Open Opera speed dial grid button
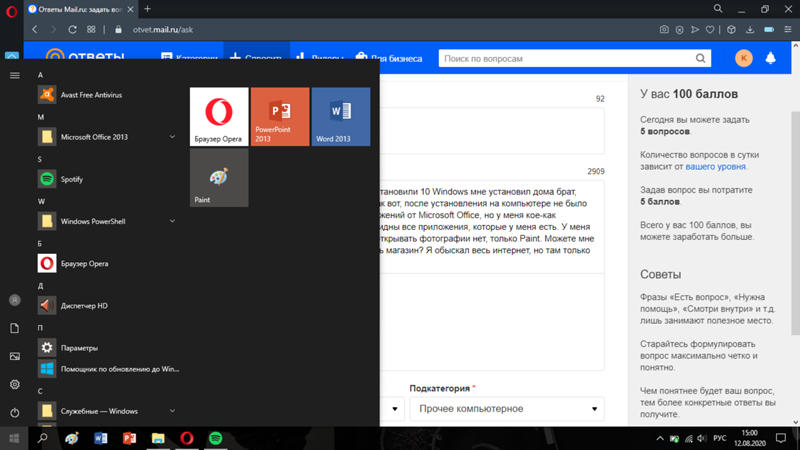800x450 pixels. coord(91,30)
